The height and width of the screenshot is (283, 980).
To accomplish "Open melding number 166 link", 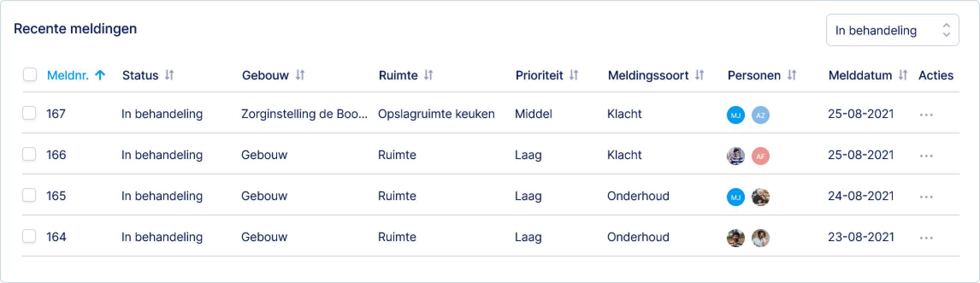I will 56,155.
